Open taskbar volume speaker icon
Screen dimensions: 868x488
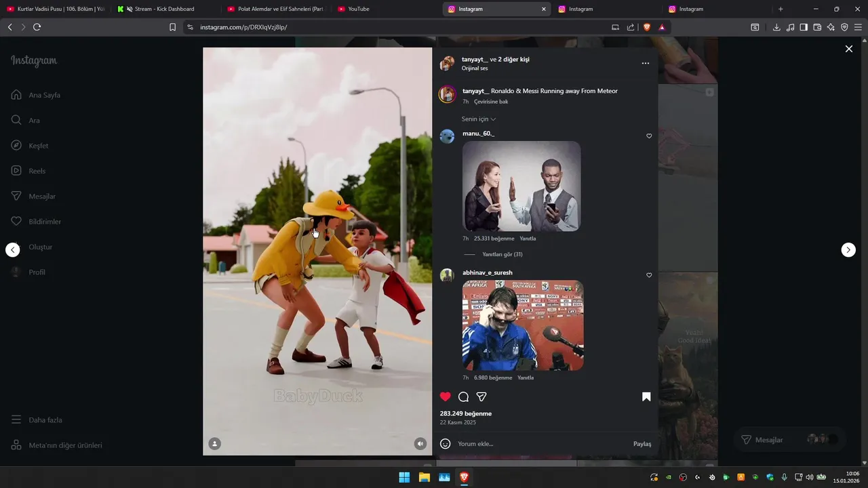click(810, 477)
